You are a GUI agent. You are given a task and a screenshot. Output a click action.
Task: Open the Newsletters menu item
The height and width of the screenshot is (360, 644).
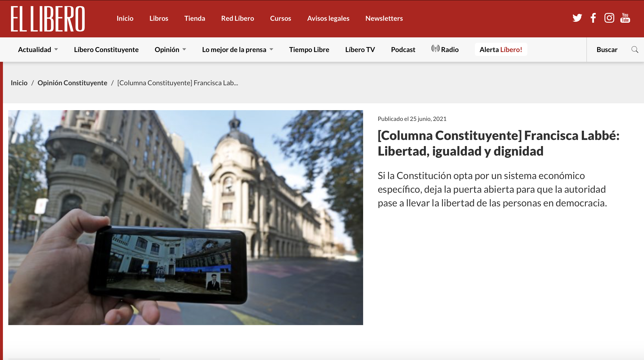click(x=384, y=18)
